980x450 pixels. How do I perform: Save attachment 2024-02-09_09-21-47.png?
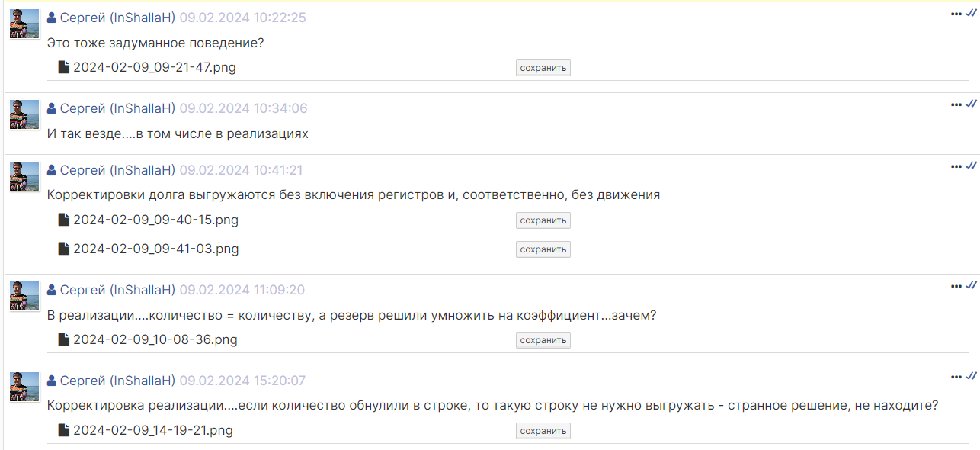tap(543, 68)
